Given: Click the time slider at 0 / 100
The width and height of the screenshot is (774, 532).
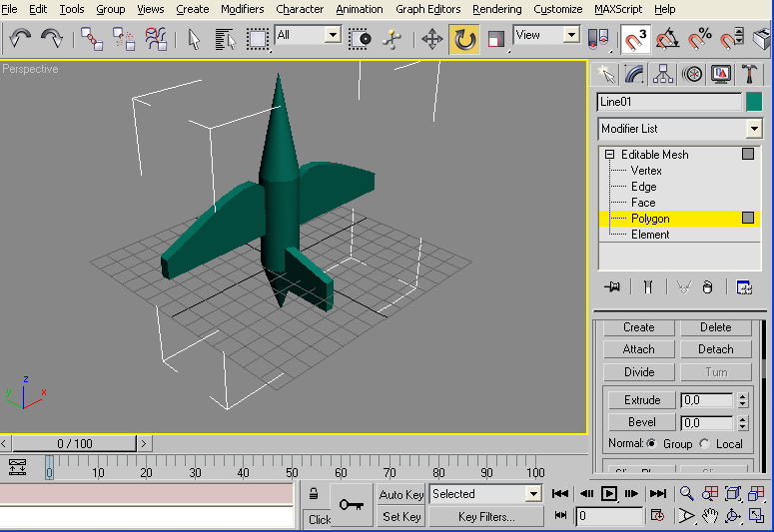Looking at the screenshot, I should (74, 443).
